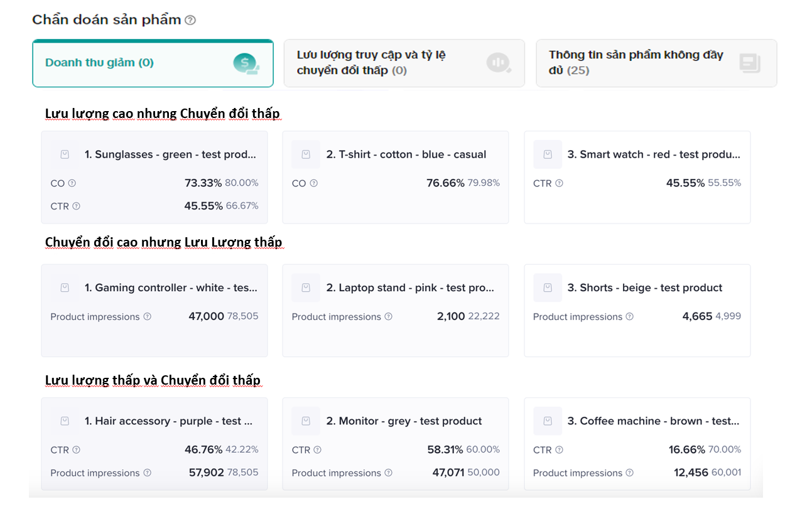Click Product impressions info icon for Gaming controller
This screenshot has height=514, width=812.
(147, 317)
